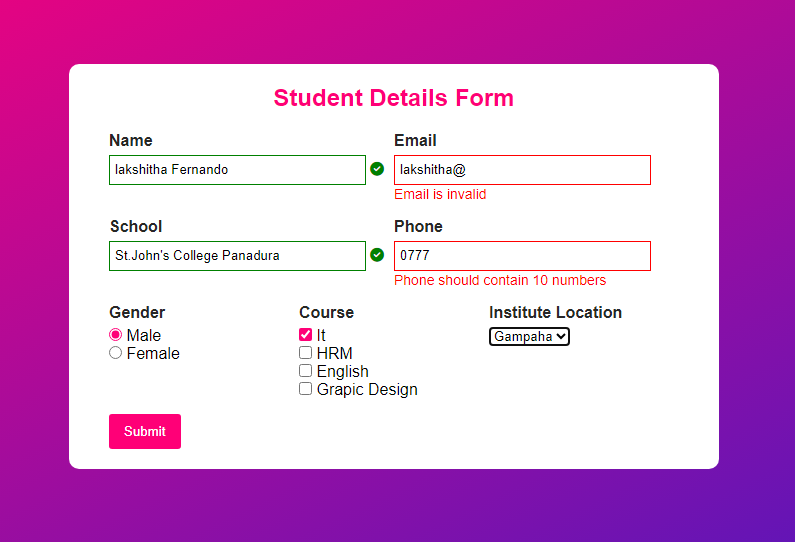Select the Male radio button

[x=115, y=335]
